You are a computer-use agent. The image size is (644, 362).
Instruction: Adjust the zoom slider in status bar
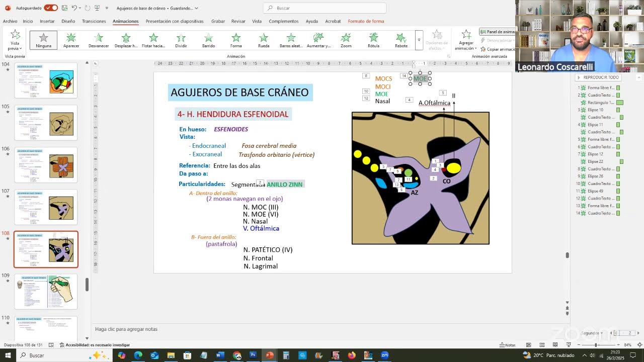pos(596,345)
